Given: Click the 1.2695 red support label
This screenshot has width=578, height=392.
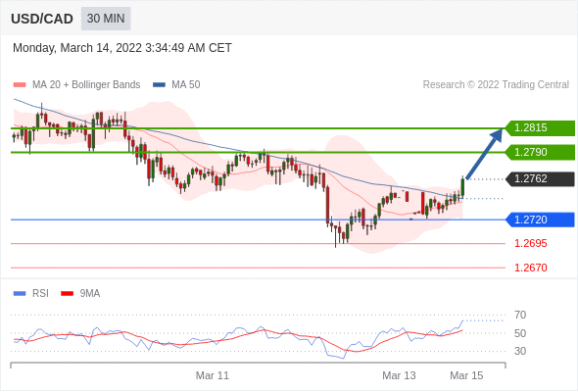Looking at the screenshot, I should (530, 243).
